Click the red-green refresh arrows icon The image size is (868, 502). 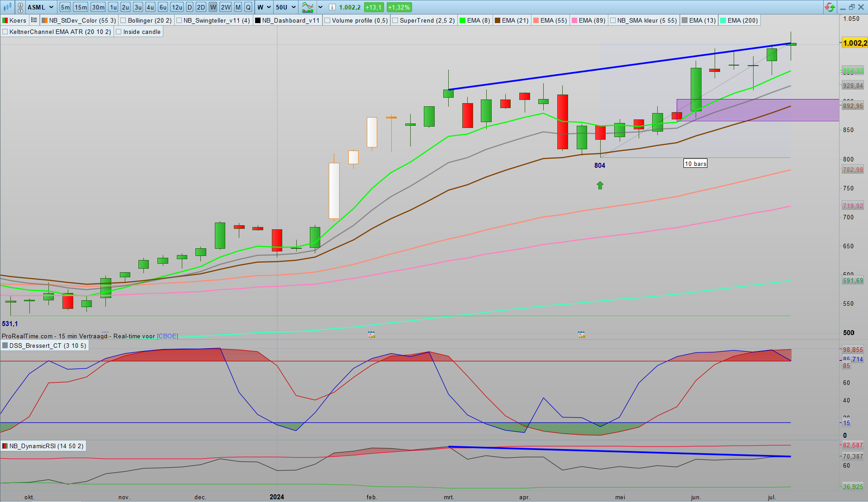[830, 7]
